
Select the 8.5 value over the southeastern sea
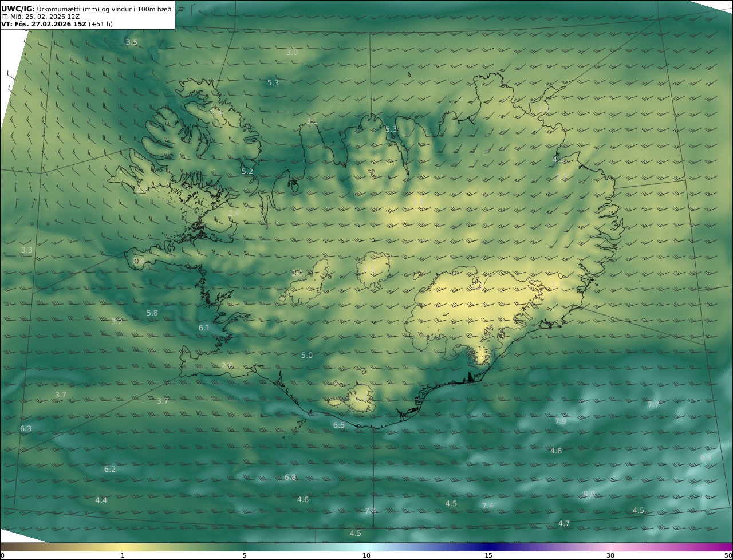706,458
